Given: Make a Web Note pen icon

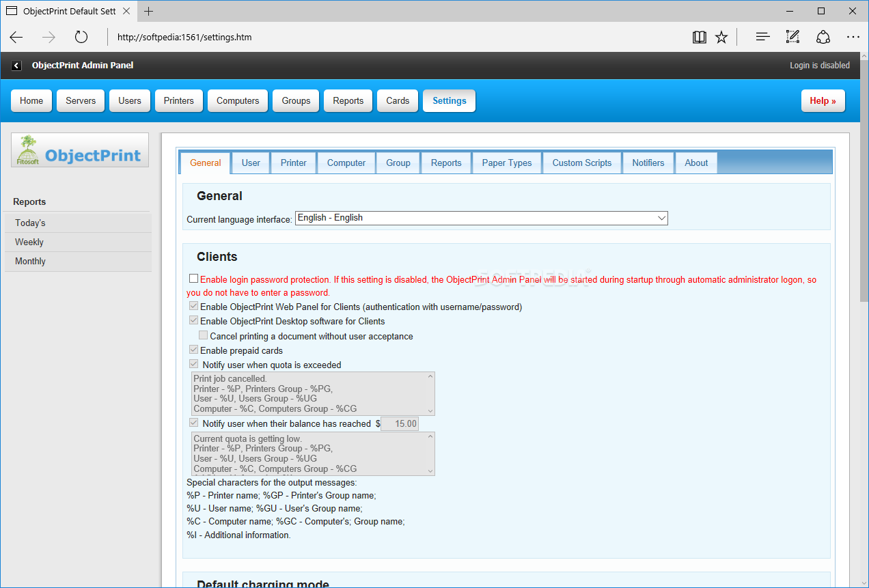Looking at the screenshot, I should (x=792, y=37).
